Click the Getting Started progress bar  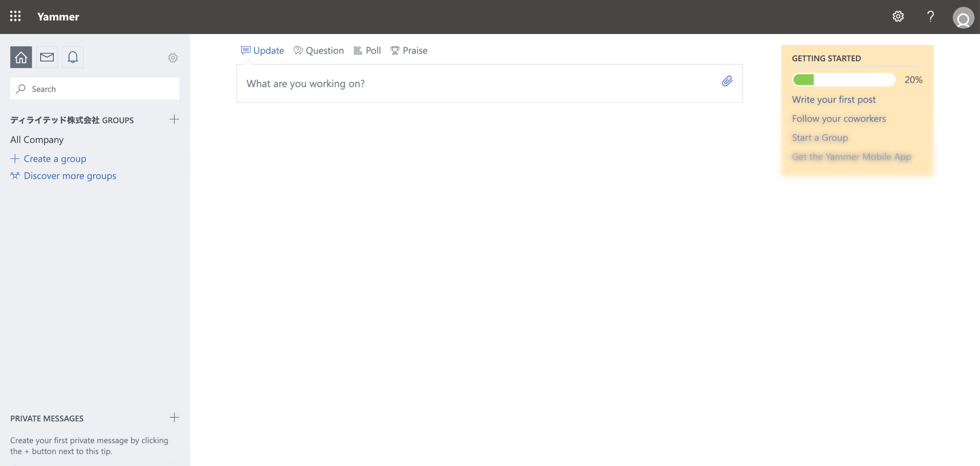tap(844, 80)
